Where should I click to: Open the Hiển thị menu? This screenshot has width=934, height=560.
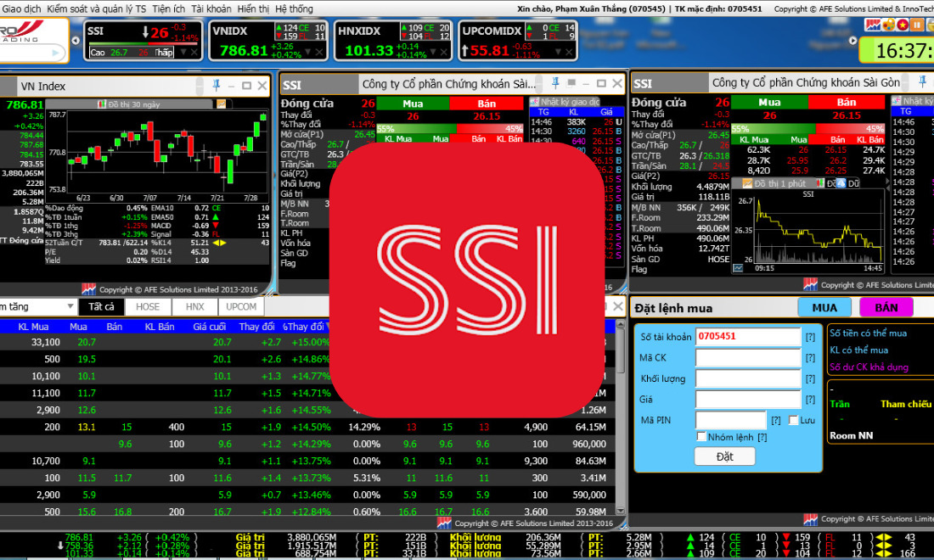[253, 9]
